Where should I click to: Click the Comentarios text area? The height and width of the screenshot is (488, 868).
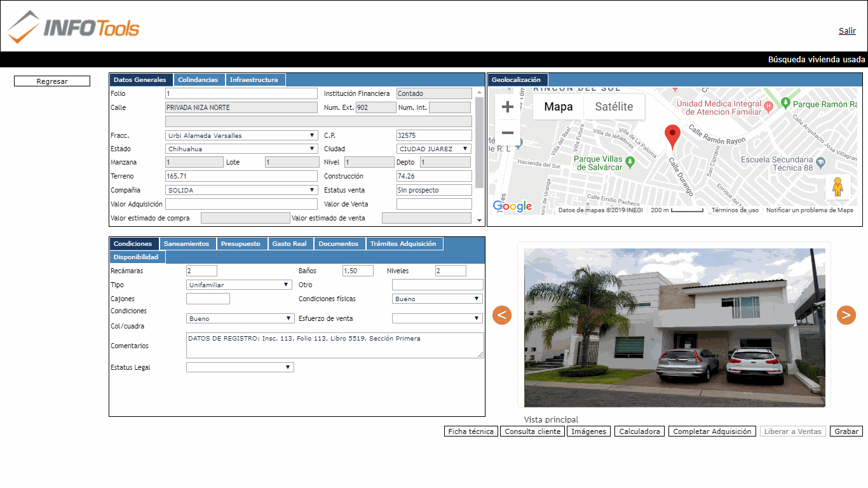click(335, 345)
